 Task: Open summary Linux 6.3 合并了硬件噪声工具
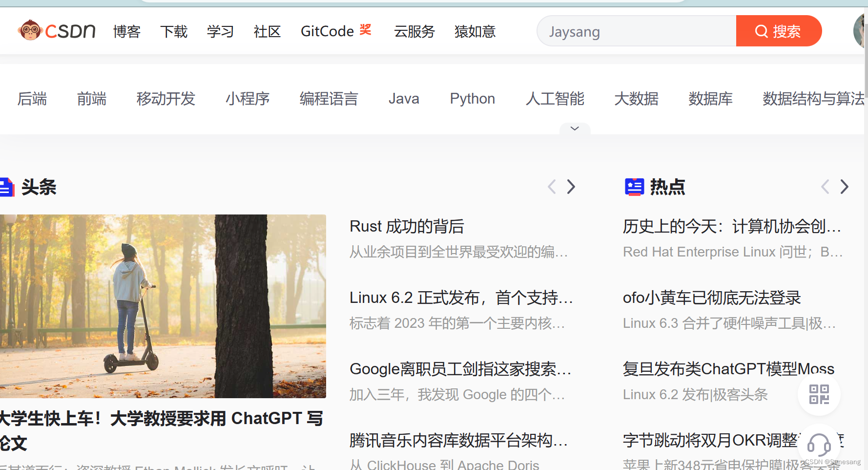730,323
